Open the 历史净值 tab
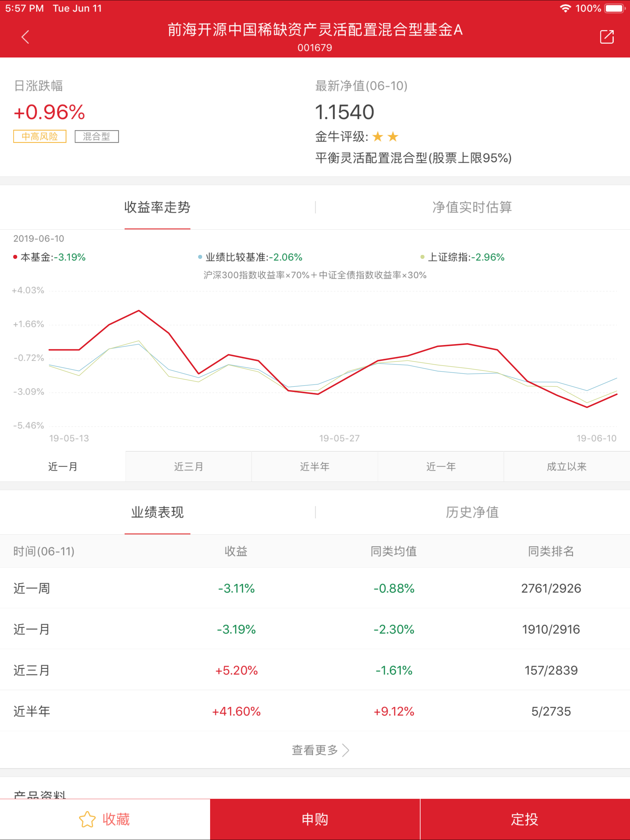The height and width of the screenshot is (840, 630). point(472,512)
